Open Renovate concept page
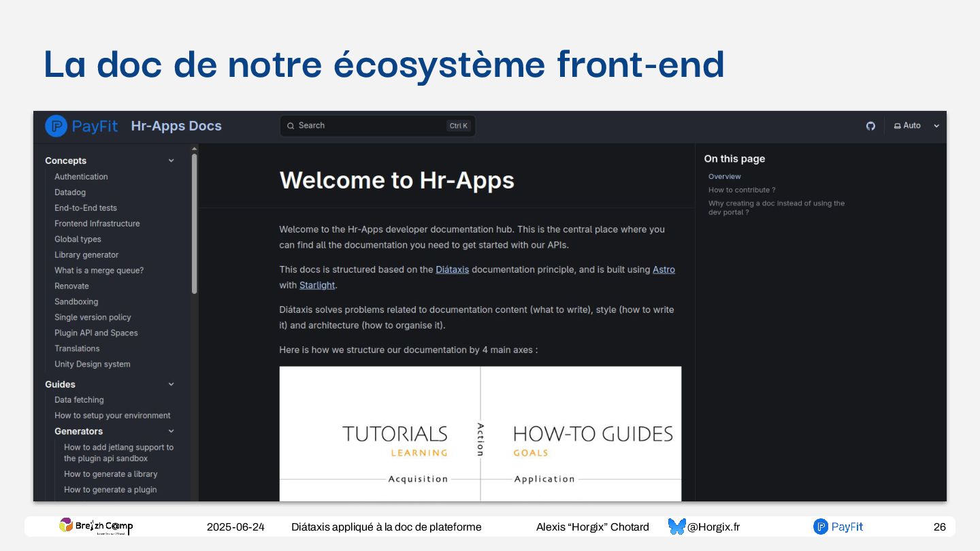Image resolution: width=980 pixels, height=551 pixels. [x=71, y=286]
